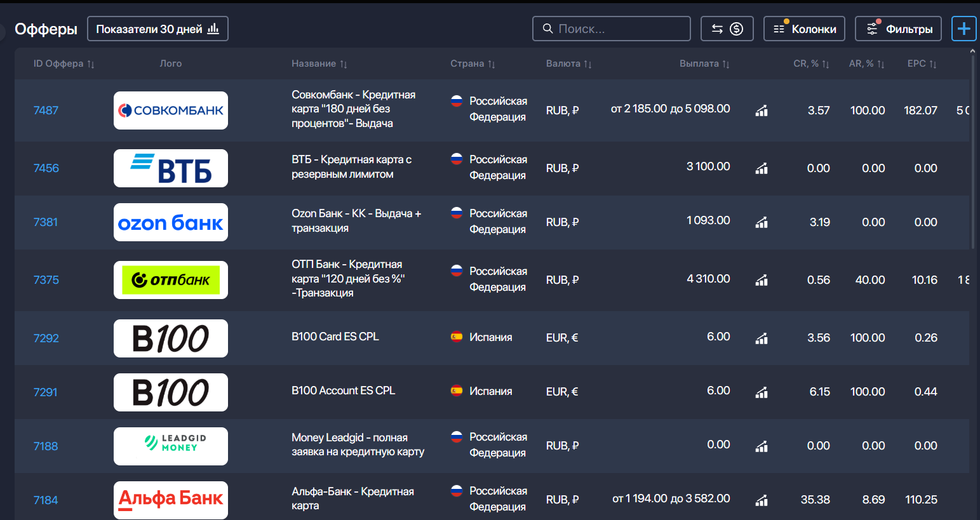Open stats chart icon for offer 7487
This screenshot has width=980, height=520.
pyautogui.click(x=762, y=110)
